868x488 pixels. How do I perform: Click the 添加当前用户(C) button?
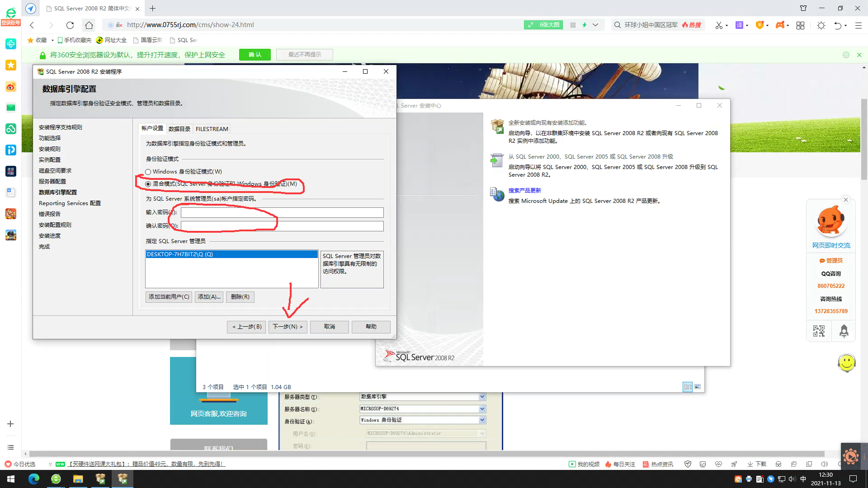pos(169,297)
